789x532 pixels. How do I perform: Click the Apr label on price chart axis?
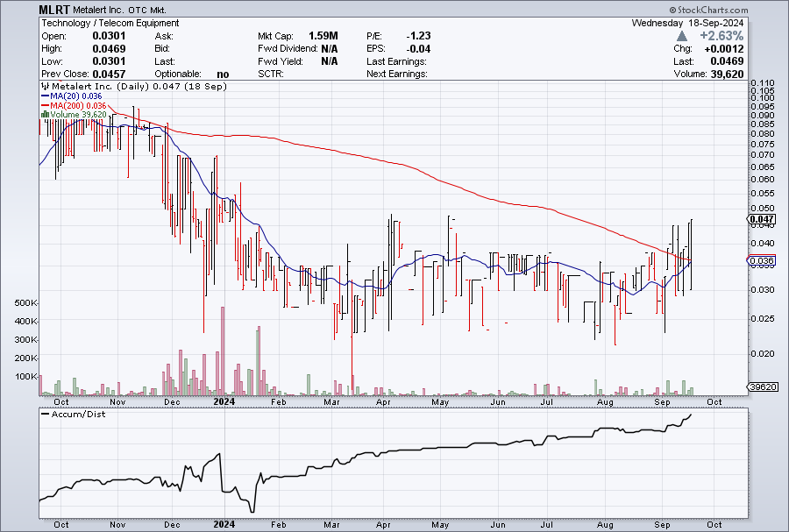click(383, 402)
